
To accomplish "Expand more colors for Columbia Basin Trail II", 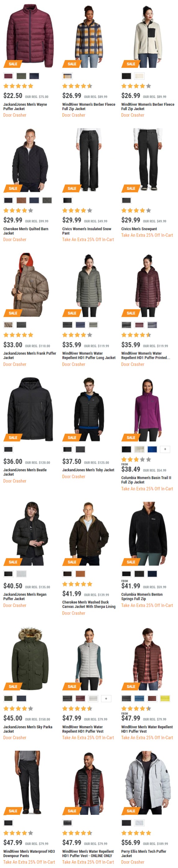I will (165, 449).
